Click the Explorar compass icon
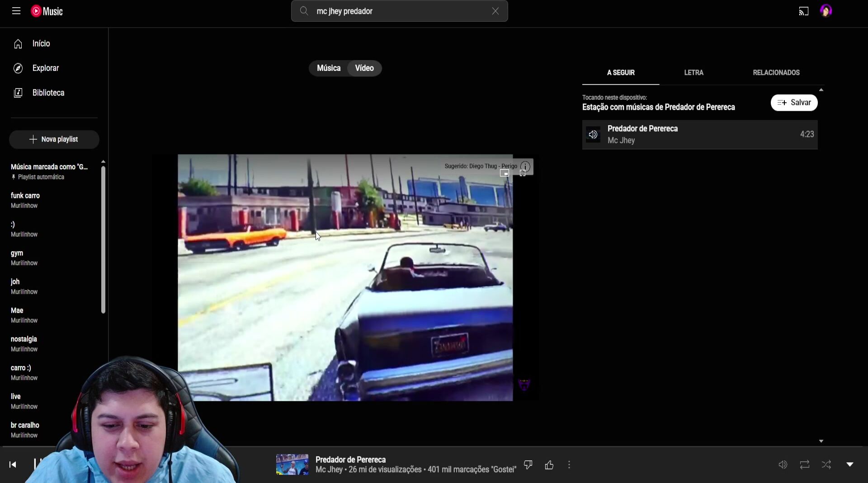Screen dimensions: 868x483 click(18, 68)
